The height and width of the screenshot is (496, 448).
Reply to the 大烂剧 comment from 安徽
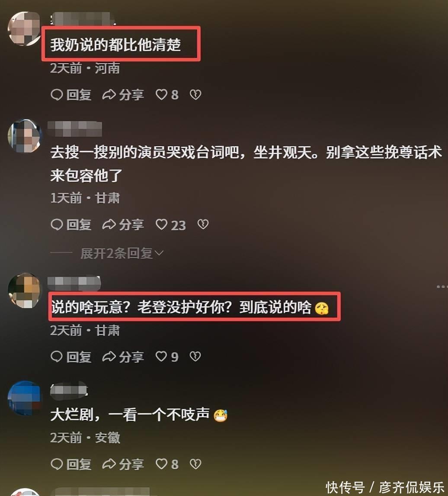click(x=71, y=464)
